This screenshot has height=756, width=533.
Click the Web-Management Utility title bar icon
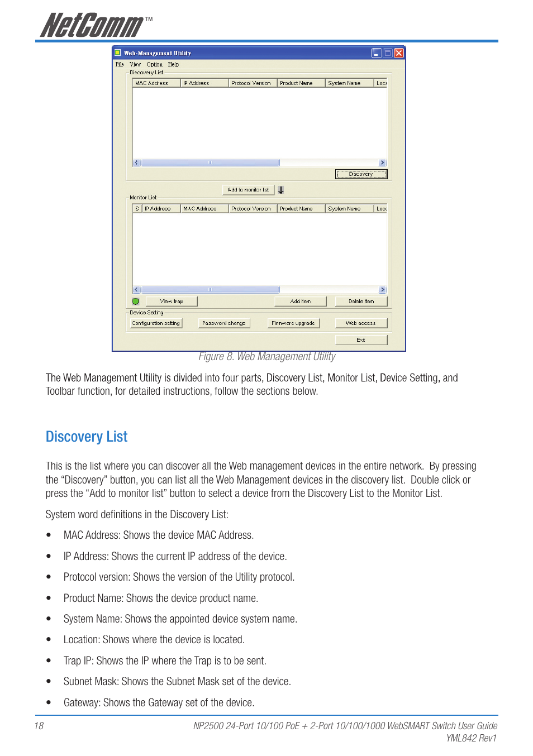(x=118, y=53)
